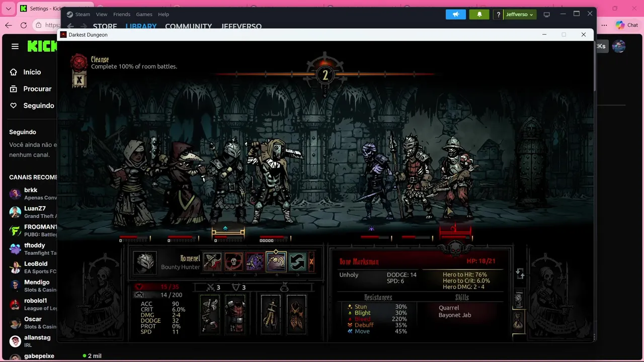The height and width of the screenshot is (362, 644).
Task: Open the map tab on the right panel
Action: click(519, 300)
